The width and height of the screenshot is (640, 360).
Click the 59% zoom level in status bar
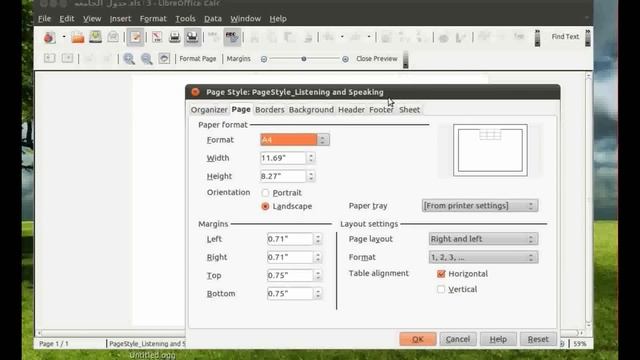point(580,344)
